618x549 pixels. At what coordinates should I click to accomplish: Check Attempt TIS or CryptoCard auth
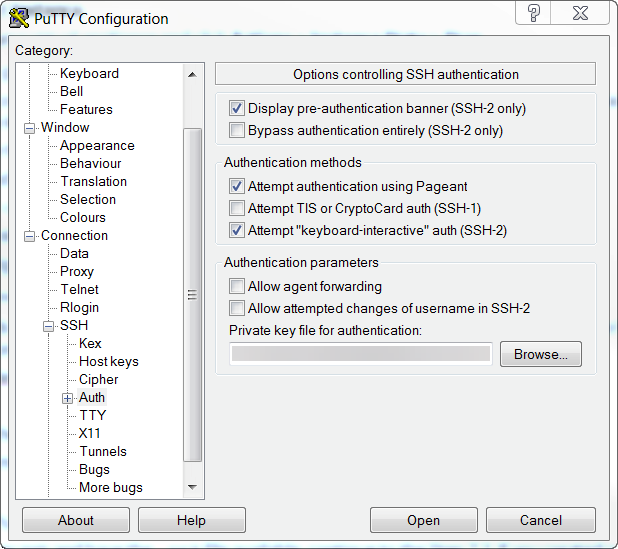click(x=236, y=208)
